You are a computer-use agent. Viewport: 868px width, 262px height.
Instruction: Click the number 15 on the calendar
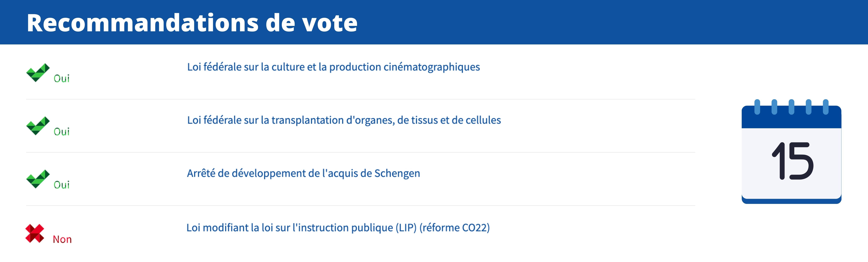(x=793, y=161)
